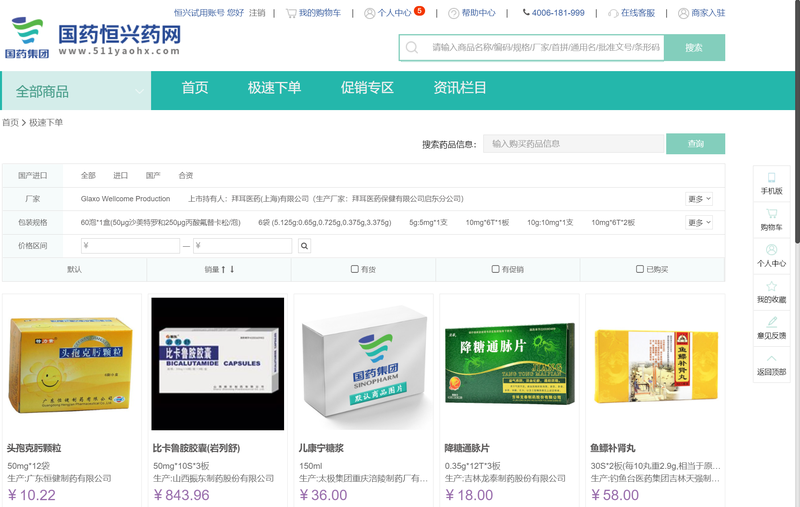Filter by Glaxo Wellcome Production manufacturer
800x507 pixels.
126,199
